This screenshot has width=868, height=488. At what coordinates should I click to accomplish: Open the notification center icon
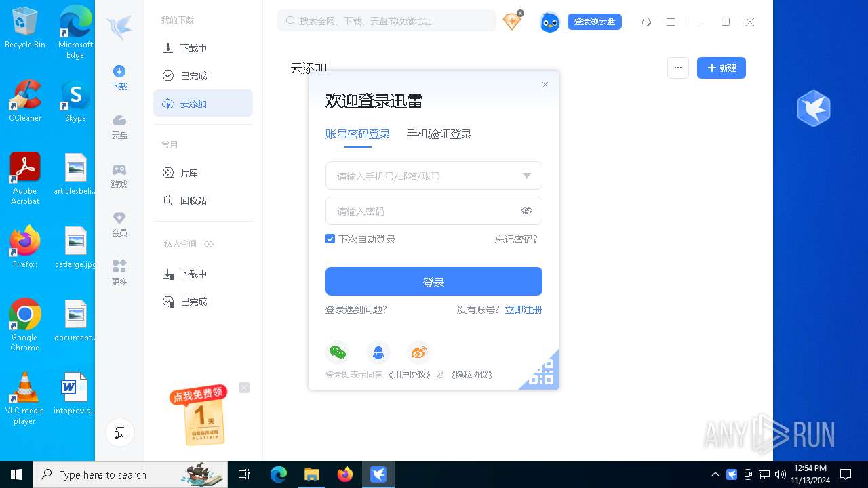pos(846,474)
